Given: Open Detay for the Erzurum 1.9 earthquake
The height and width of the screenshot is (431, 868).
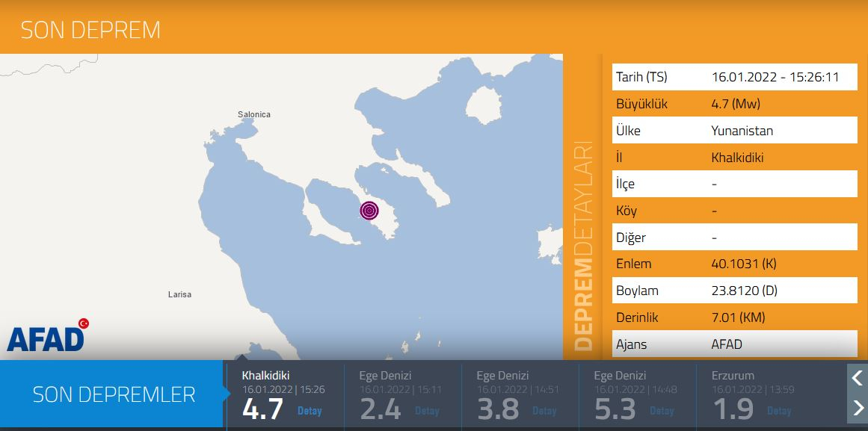Looking at the screenshot, I should 778,411.
